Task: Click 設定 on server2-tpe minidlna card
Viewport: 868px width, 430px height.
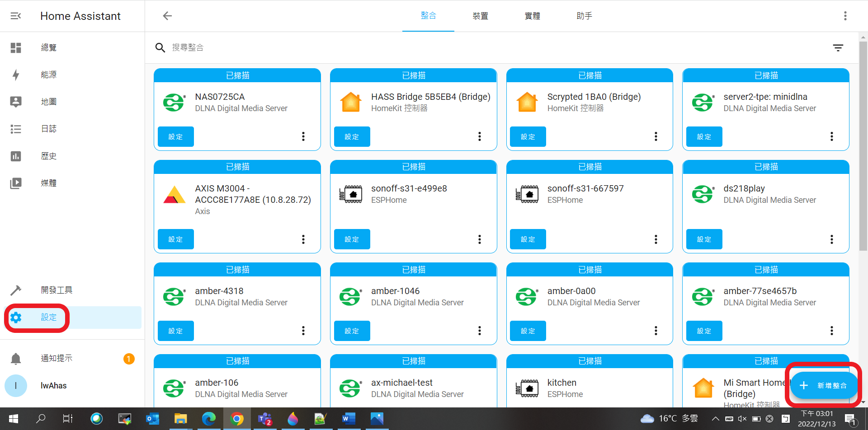Action: (704, 136)
